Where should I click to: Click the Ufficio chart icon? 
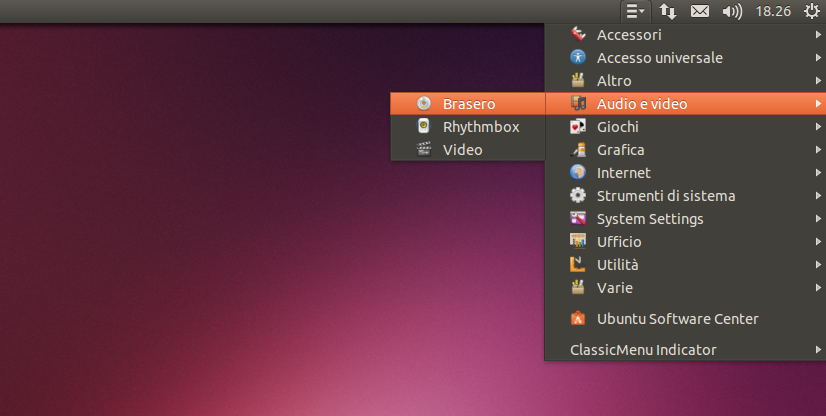tap(578, 241)
